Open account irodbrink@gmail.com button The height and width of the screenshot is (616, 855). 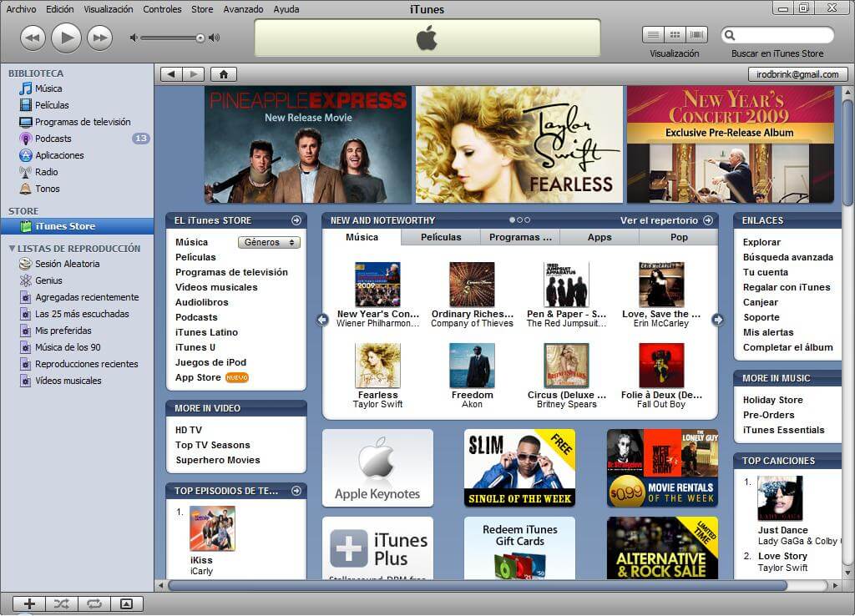coord(797,74)
